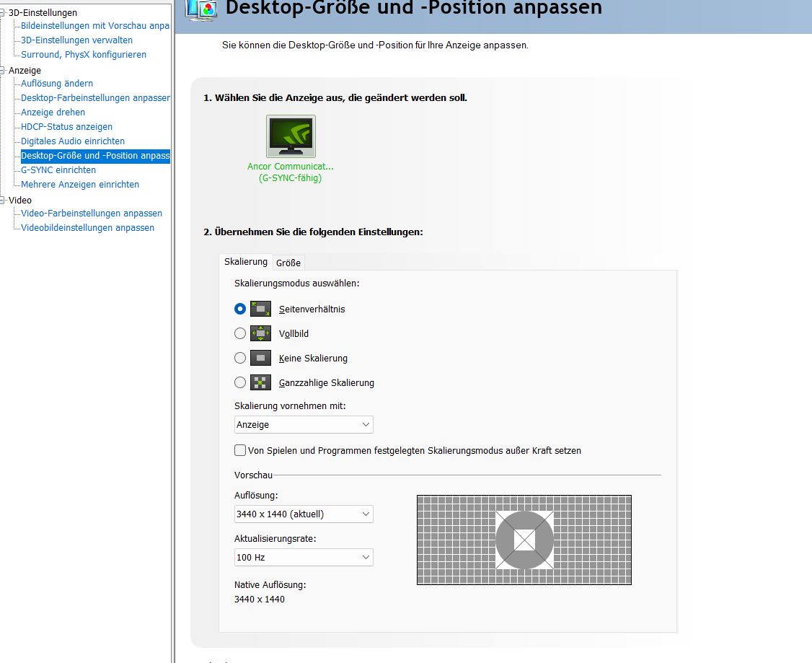Viewport: 812px width, 663px height.
Task: Open HDCP-Status anzeigen
Action: click(66, 127)
